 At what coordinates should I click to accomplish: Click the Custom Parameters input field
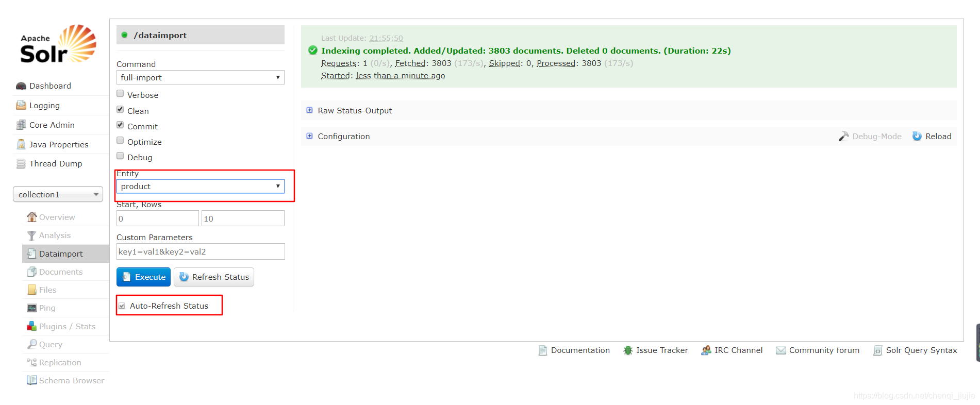coord(201,252)
